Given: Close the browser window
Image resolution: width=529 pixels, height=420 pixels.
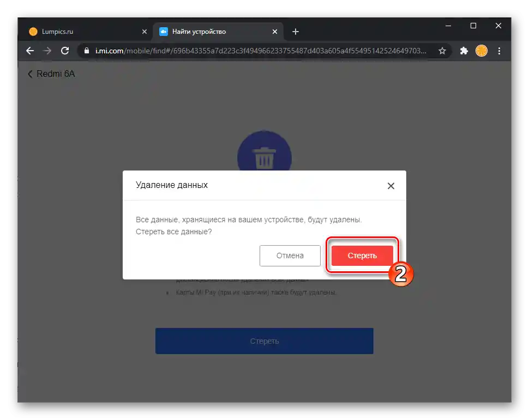Looking at the screenshot, I should 498,26.
